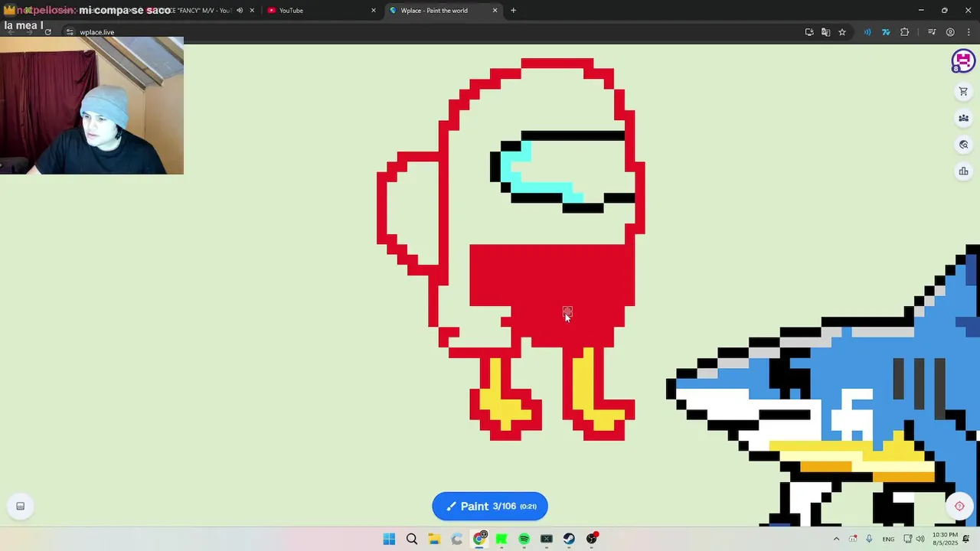Close the Wplace - Paint the world tab
Image resolution: width=980 pixels, height=551 pixels.
point(495,10)
